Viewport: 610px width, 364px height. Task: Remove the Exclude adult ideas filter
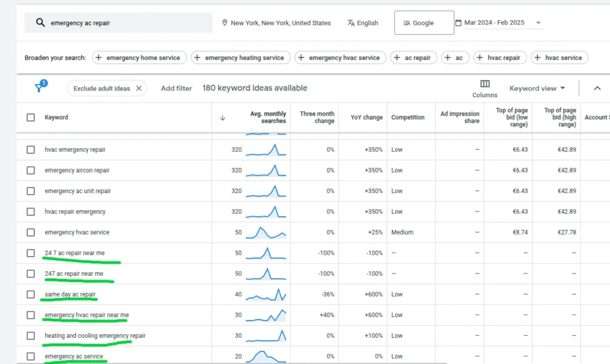139,88
